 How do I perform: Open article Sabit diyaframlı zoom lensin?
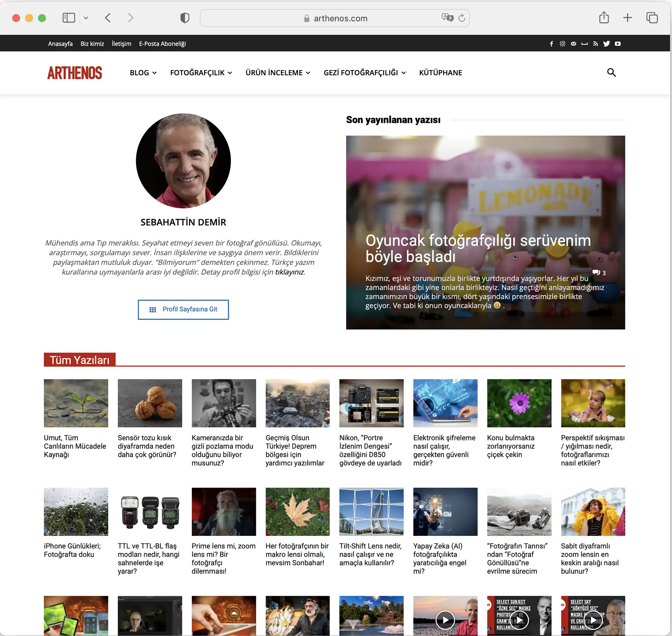click(x=590, y=558)
